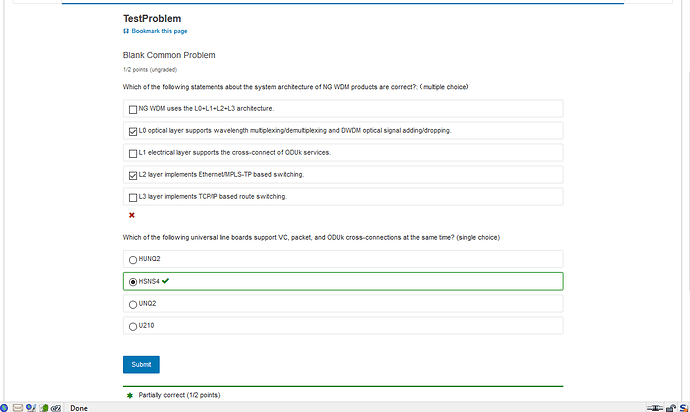Click the bookmark icon beside Bookmark this page
This screenshot has height=412, width=690.
point(126,31)
